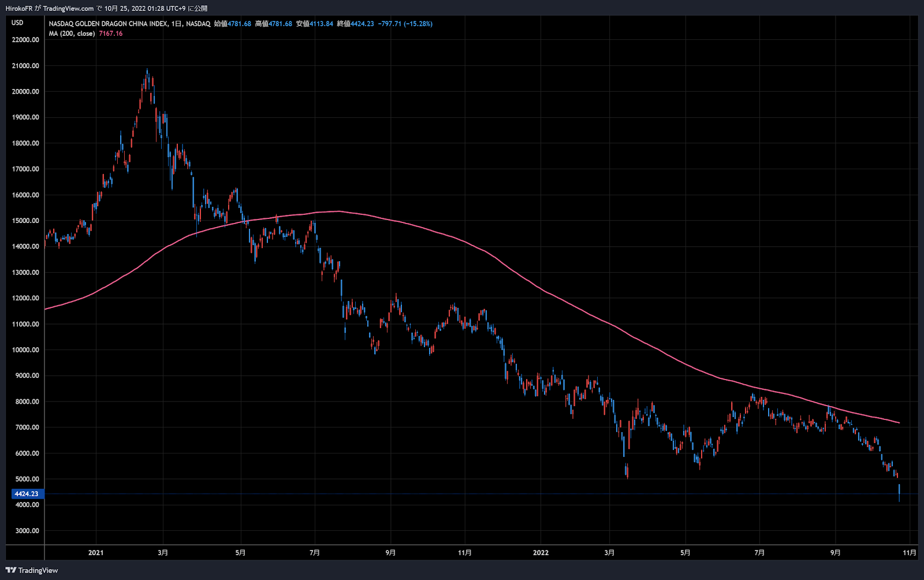Click the 10000.00 price axis label

pos(25,350)
